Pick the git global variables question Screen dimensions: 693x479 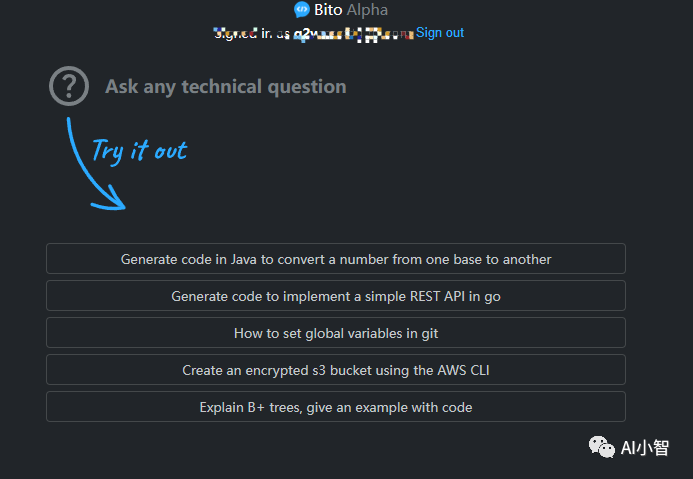tap(336, 333)
